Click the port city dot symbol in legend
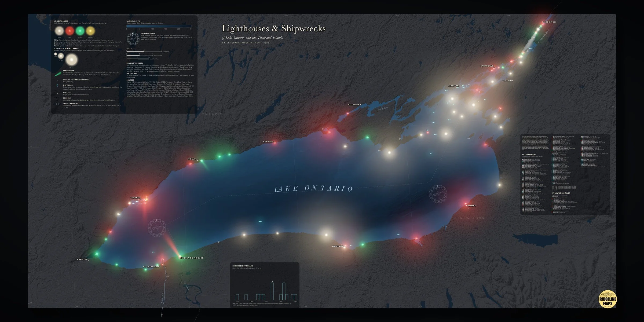This screenshot has width=644, height=322. point(57,93)
